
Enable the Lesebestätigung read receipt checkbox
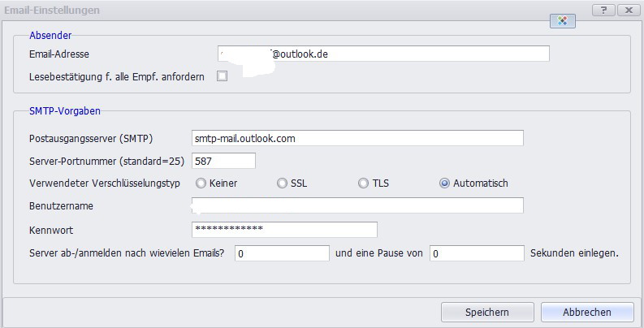pos(222,76)
